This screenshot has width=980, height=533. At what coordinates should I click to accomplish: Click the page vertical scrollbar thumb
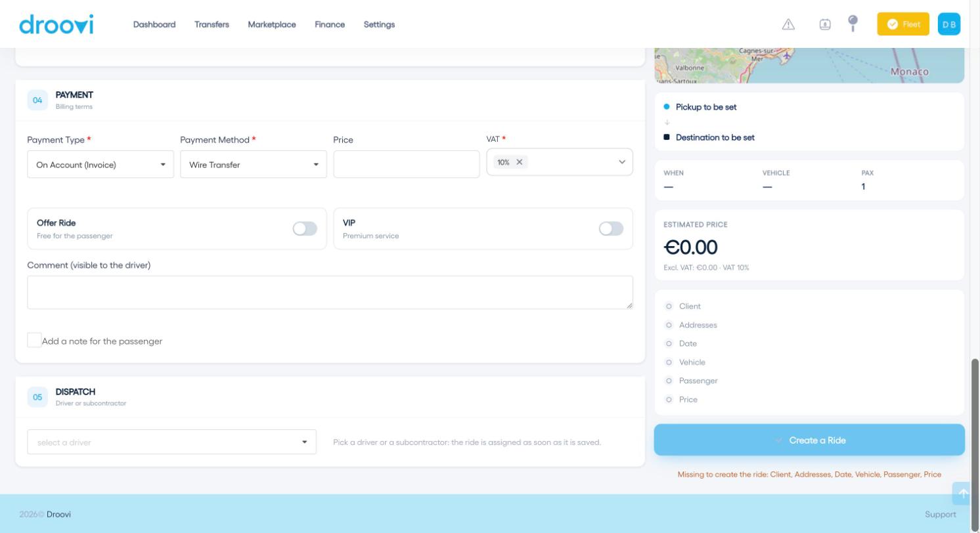point(975,445)
